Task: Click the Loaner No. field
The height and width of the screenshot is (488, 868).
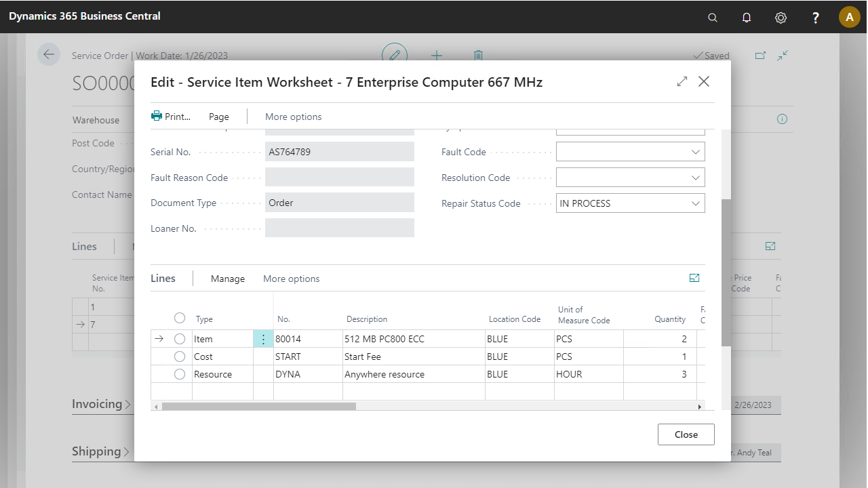Action: coord(340,228)
